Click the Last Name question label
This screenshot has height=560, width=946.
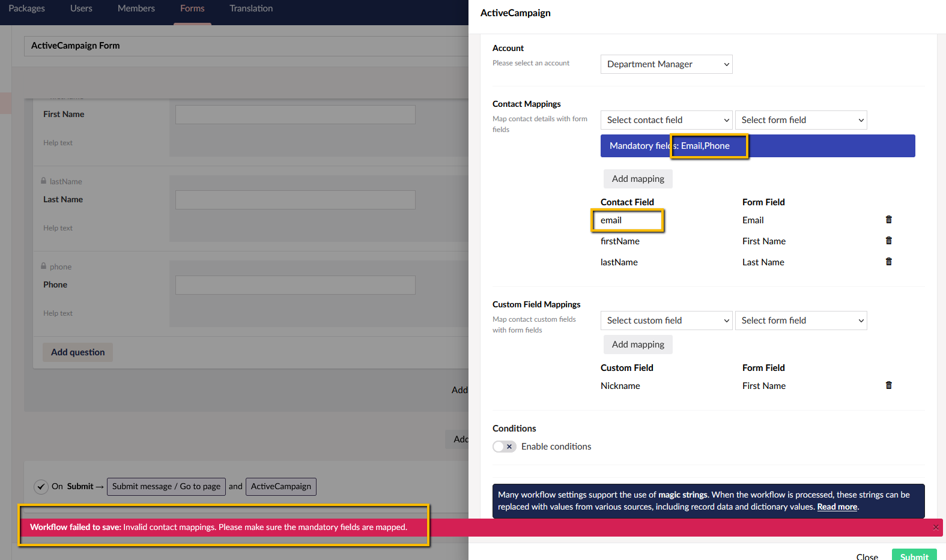tap(63, 199)
